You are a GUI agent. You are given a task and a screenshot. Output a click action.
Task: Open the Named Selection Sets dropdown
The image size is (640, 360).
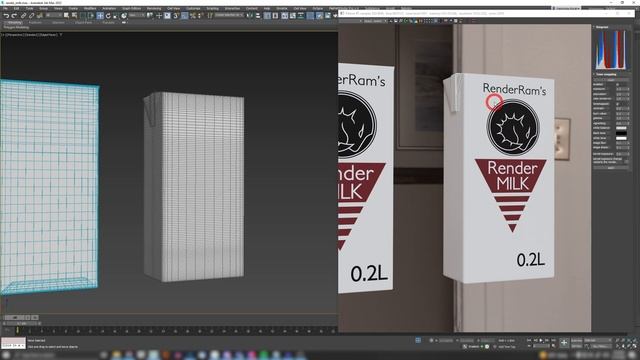click(x=229, y=16)
